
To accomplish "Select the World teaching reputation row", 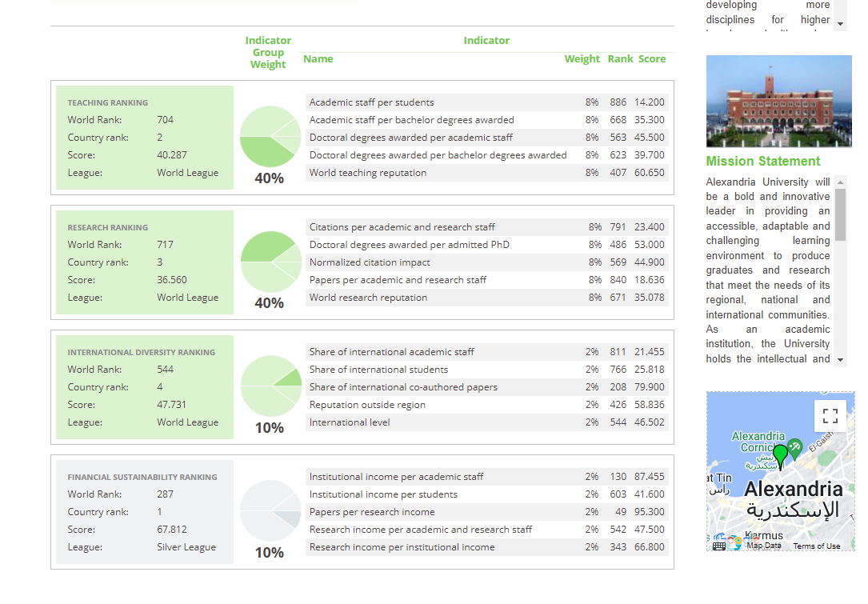I will pyautogui.click(x=486, y=173).
